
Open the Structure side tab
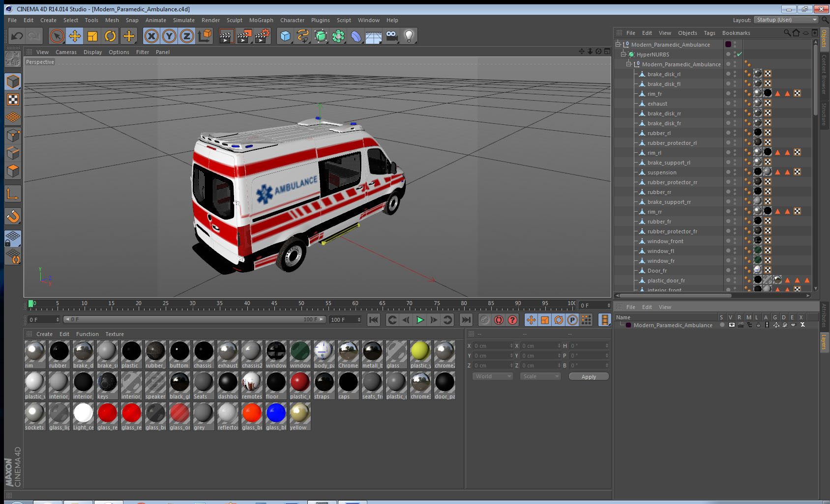[824, 114]
